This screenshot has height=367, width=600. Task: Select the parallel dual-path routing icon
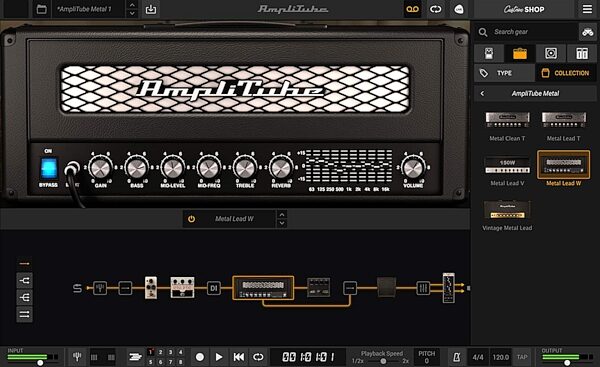24,314
